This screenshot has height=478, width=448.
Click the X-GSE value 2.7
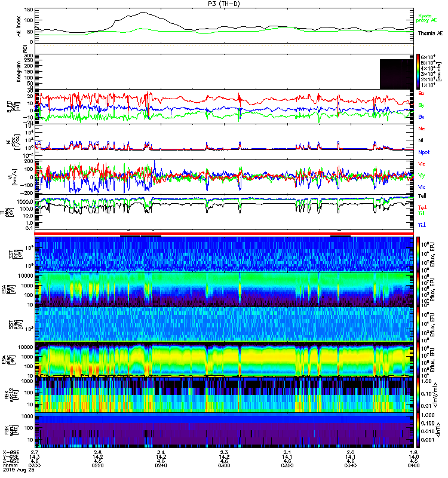35,452
